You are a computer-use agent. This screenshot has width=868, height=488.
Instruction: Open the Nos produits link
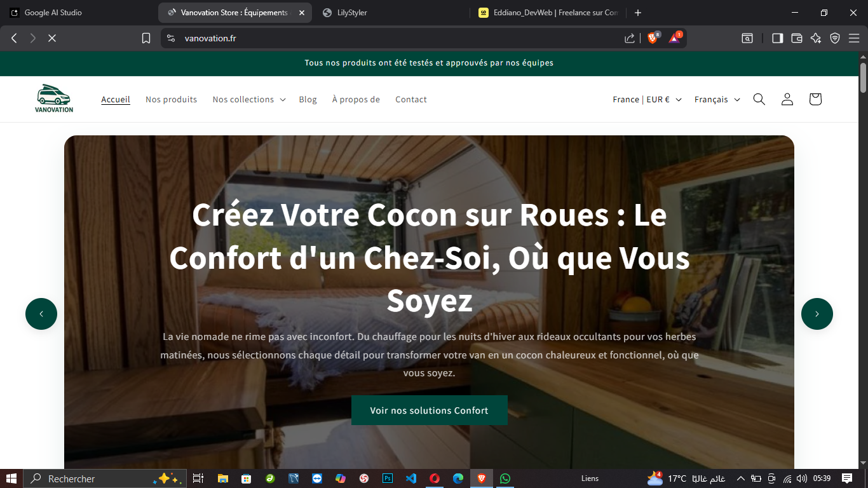171,99
